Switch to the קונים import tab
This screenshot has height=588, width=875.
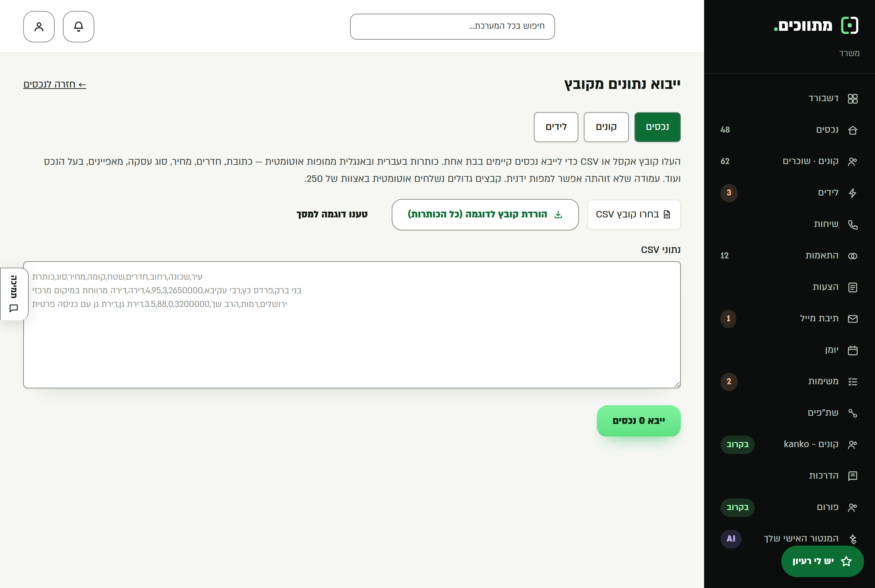(x=606, y=127)
